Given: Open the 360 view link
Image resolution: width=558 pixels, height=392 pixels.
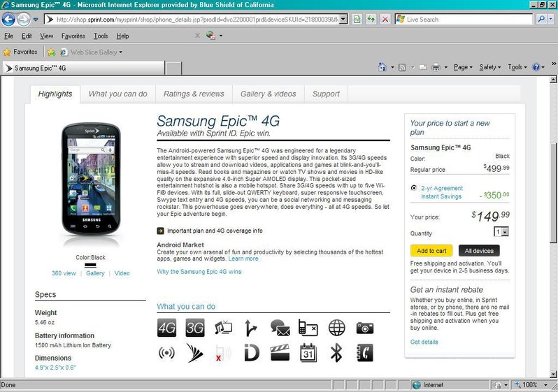Looking at the screenshot, I should click(64, 273).
